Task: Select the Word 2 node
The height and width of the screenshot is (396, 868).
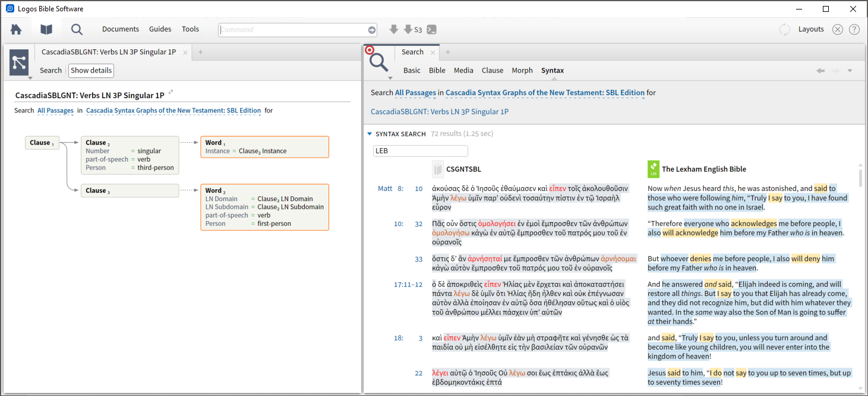Action: pyautogui.click(x=264, y=207)
